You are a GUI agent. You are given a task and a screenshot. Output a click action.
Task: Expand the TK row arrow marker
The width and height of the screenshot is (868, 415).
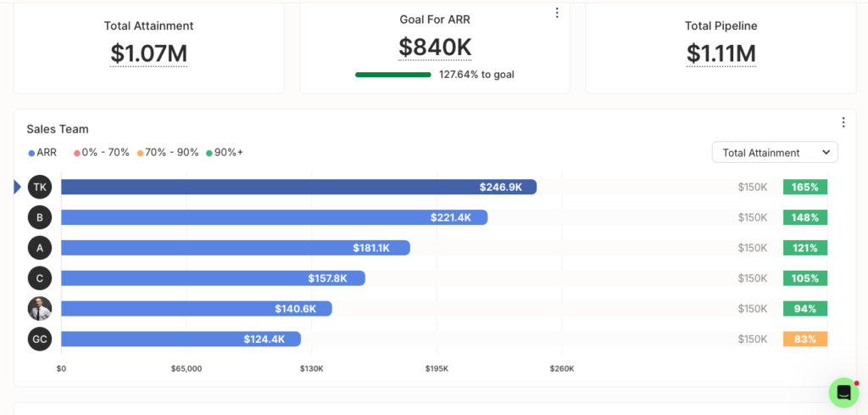click(17, 188)
